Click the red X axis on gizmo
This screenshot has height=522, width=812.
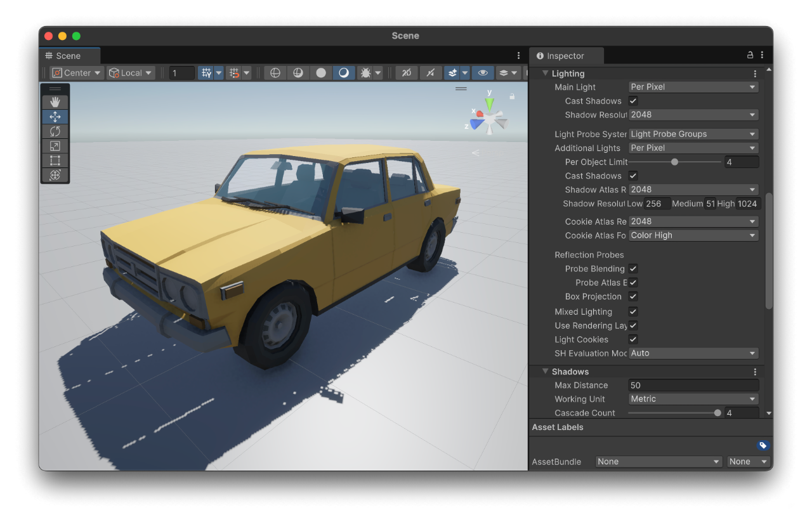[x=479, y=114]
